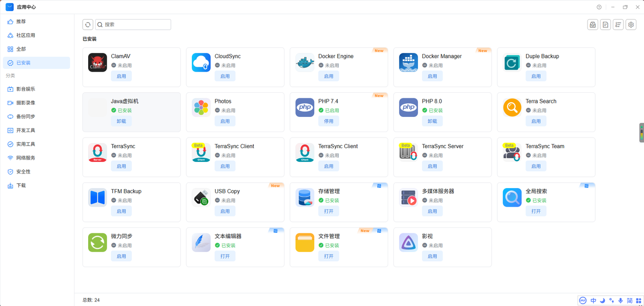Select 全部 in the sidebar
This screenshot has height=306, width=644.
(x=36, y=49)
